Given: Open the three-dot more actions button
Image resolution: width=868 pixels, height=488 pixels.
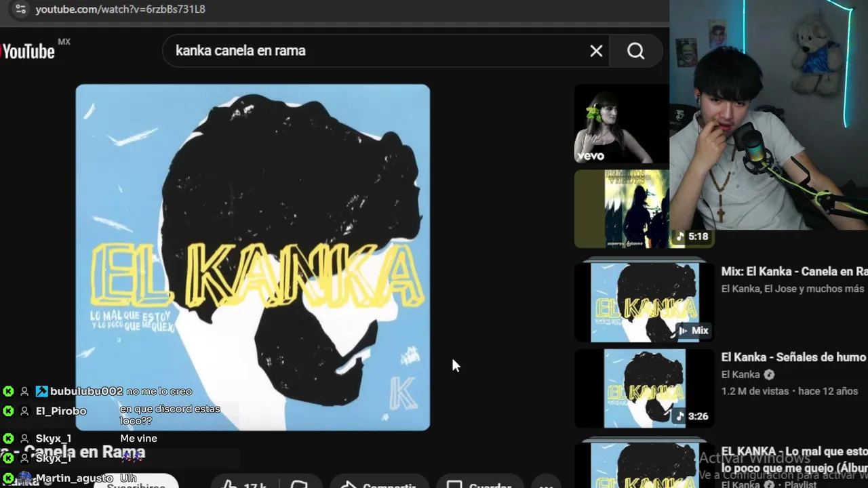Looking at the screenshot, I should [x=546, y=485].
